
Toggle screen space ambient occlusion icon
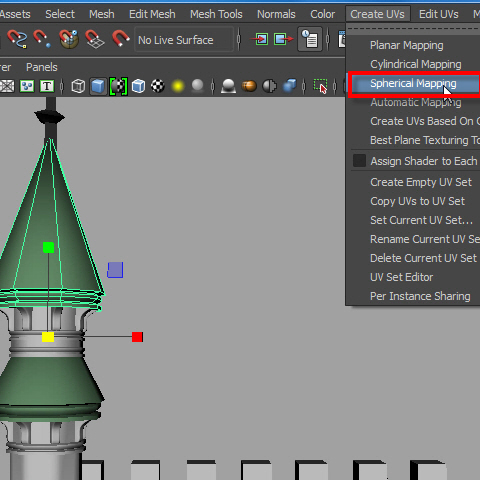(x=228, y=86)
